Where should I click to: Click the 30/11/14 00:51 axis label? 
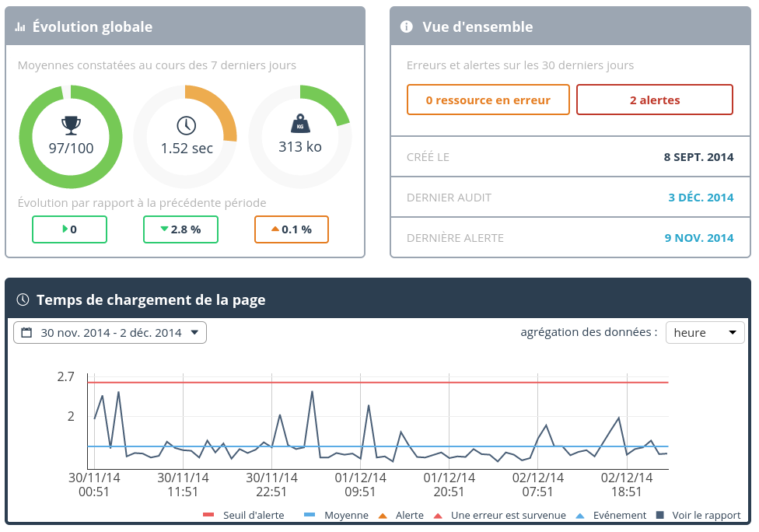pos(94,485)
